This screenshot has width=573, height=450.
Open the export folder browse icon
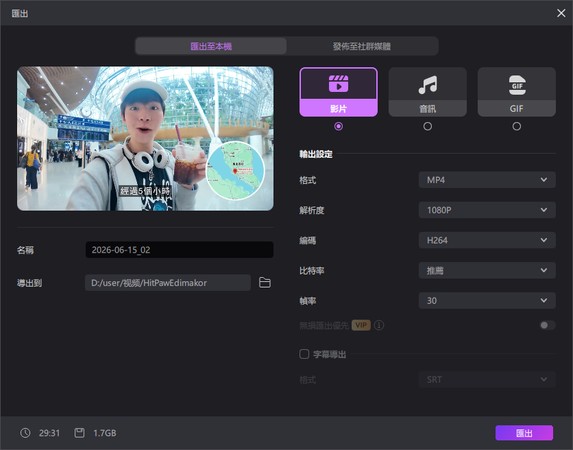point(265,283)
